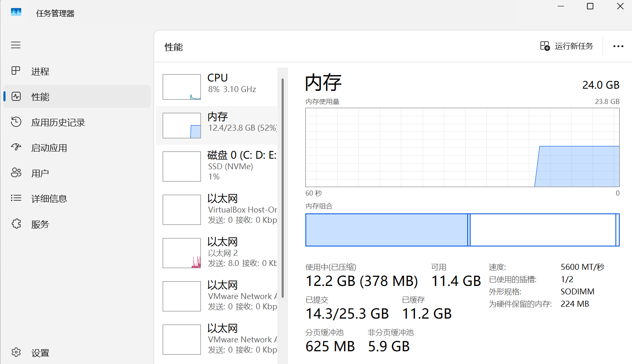Go to the 进程 page

(77, 71)
